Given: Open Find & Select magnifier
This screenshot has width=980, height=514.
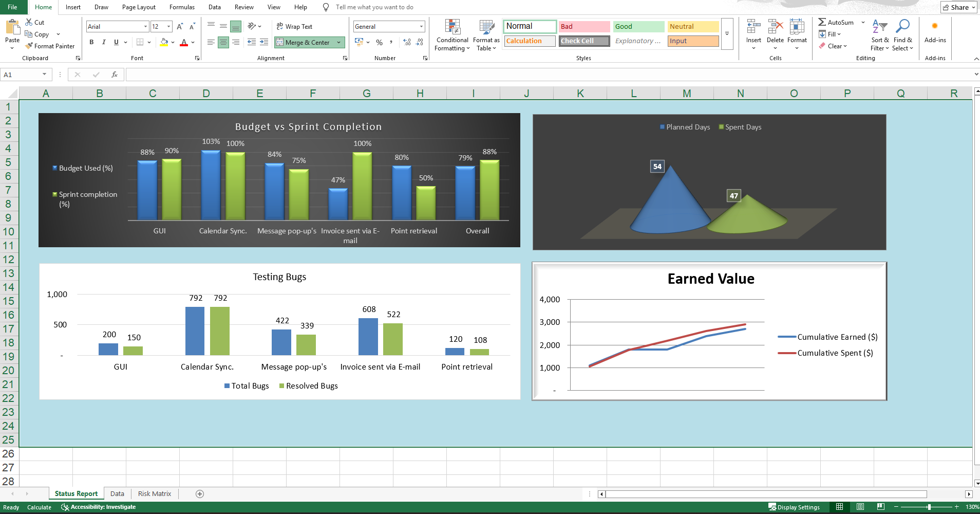Looking at the screenshot, I should coord(902,35).
